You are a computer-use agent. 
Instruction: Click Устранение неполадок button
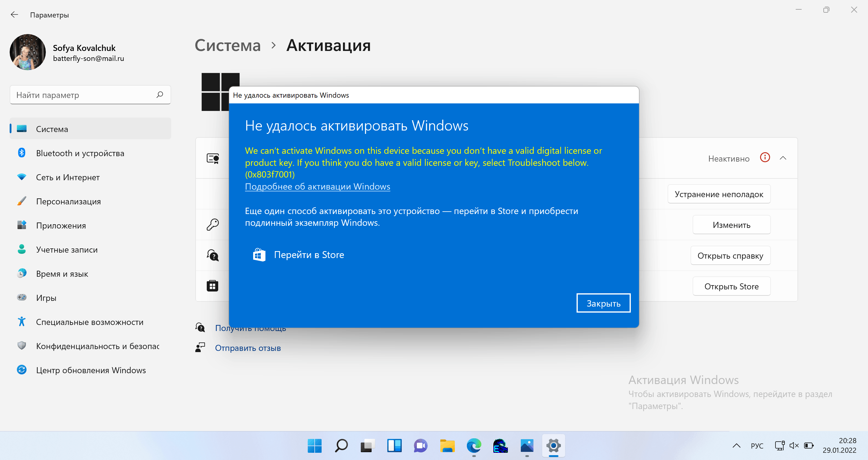tap(719, 194)
